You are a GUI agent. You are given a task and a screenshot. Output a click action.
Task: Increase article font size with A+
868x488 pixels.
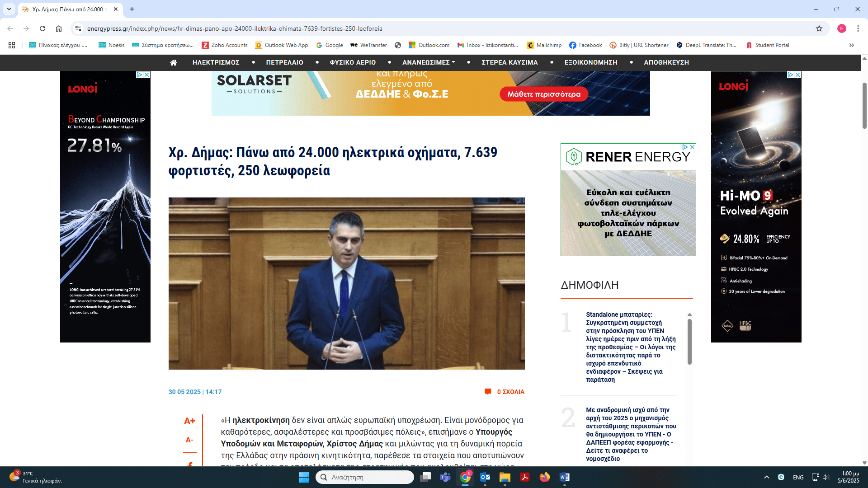[x=189, y=421]
